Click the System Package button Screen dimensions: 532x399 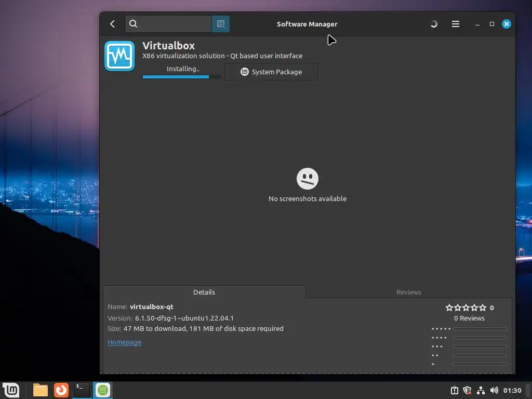point(271,72)
